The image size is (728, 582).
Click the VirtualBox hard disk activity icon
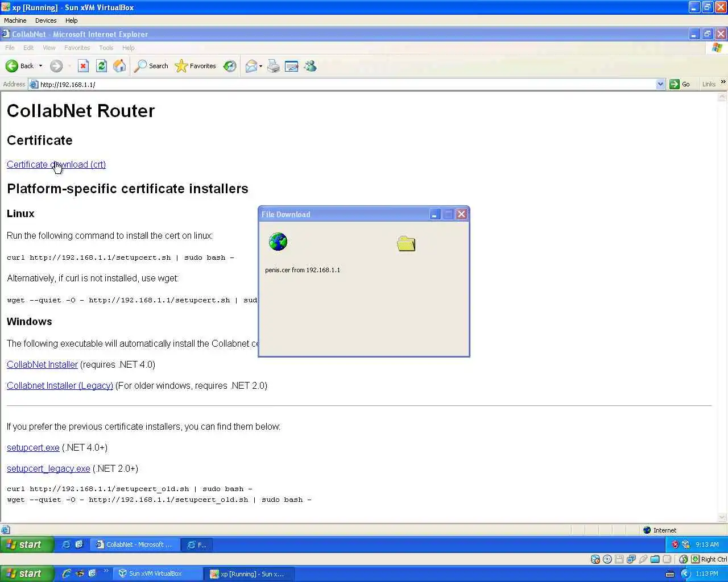click(595, 559)
